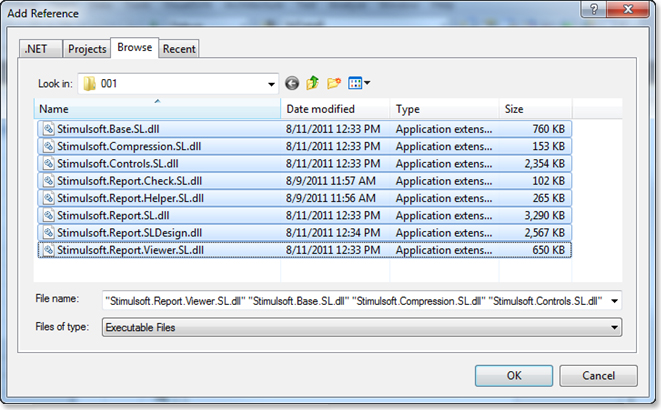Click the Cancel button
661x410 pixels.
[598, 375]
